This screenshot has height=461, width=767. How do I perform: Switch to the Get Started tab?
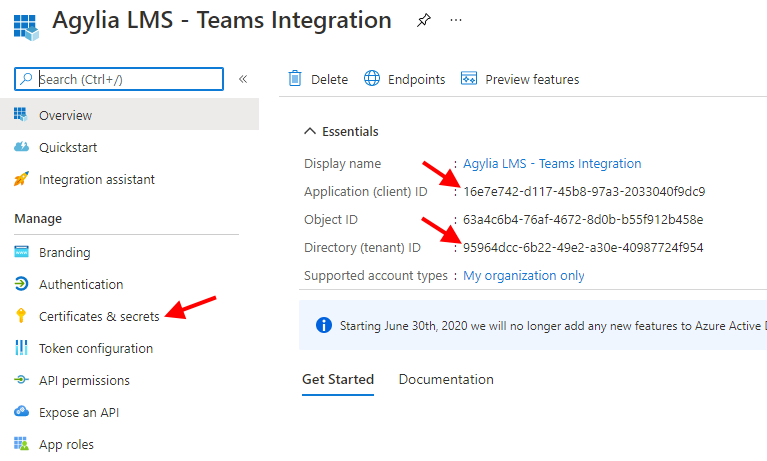point(338,379)
